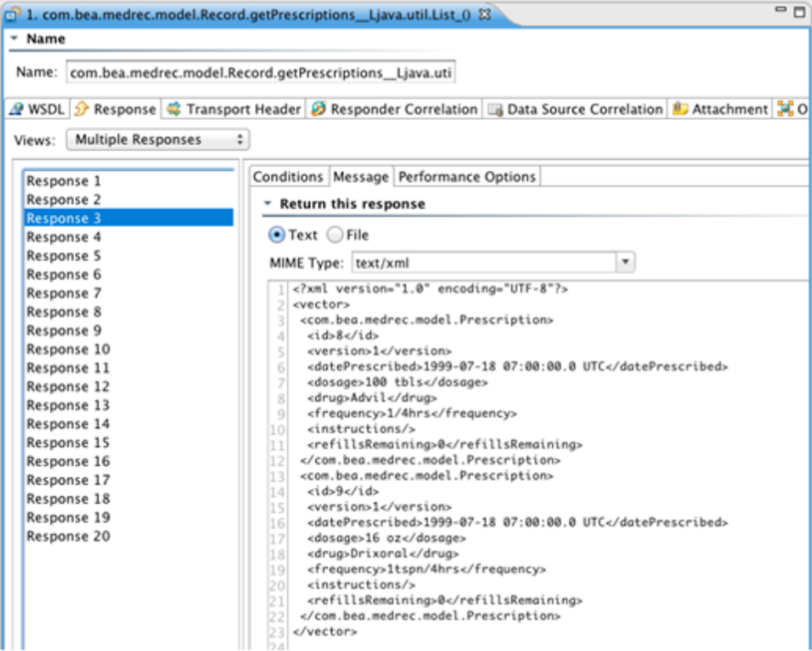Screen dimensions: 812x651
Task: Click the 16 oz dosage line
Action: point(386,539)
